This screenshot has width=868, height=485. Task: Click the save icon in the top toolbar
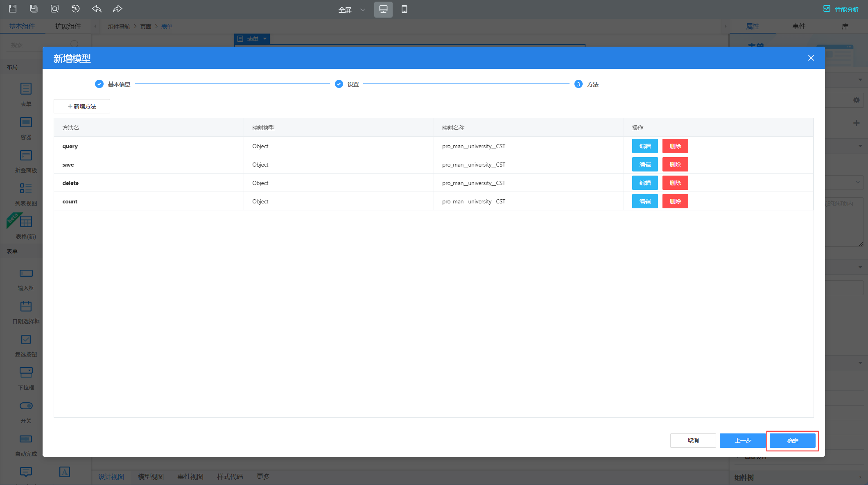[x=13, y=9]
